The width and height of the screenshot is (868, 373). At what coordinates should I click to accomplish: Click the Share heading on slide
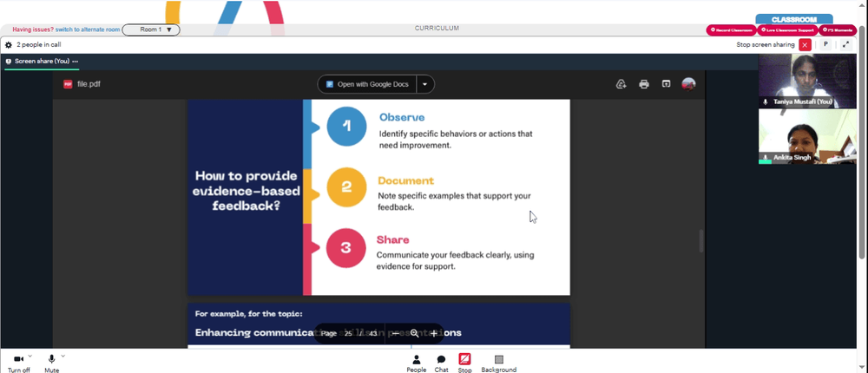coord(393,239)
